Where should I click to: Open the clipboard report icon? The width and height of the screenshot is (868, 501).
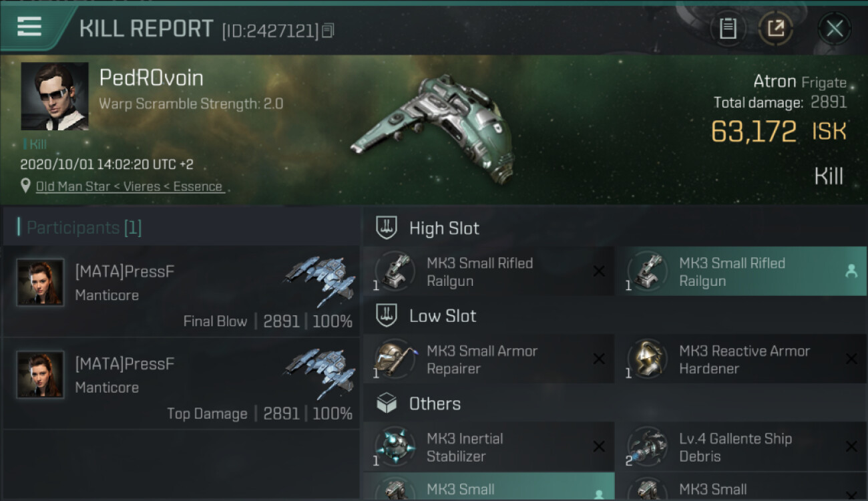pyautogui.click(x=728, y=28)
